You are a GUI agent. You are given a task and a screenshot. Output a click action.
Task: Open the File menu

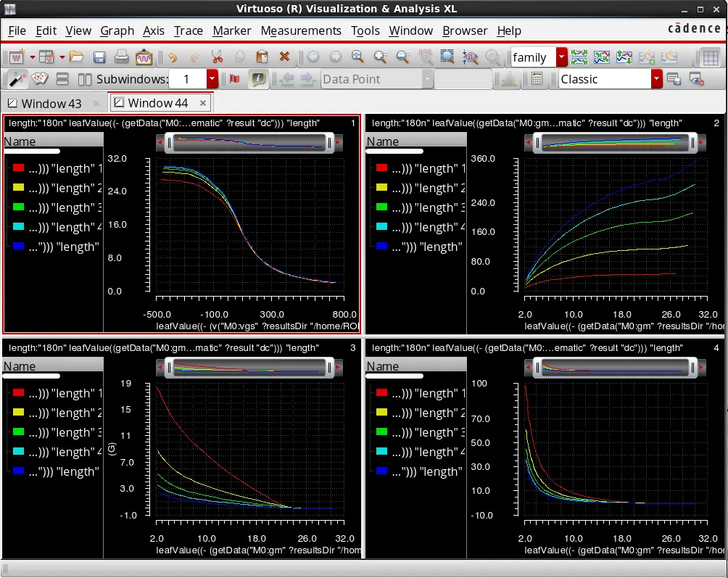pyautogui.click(x=17, y=30)
